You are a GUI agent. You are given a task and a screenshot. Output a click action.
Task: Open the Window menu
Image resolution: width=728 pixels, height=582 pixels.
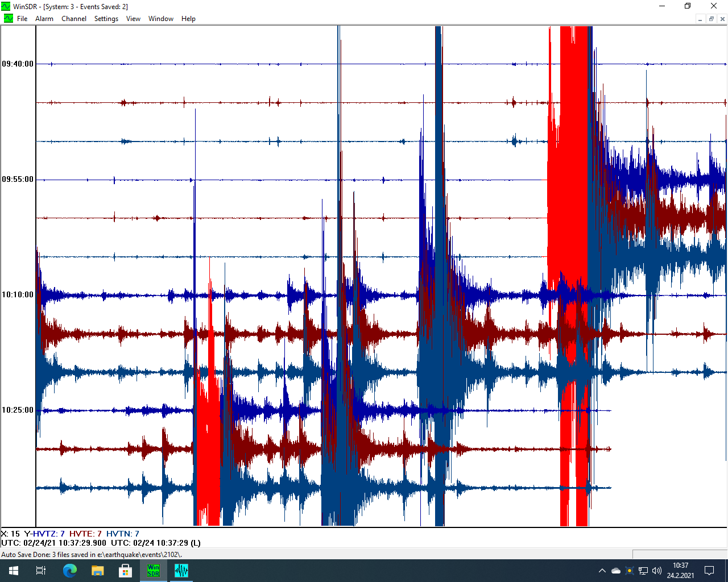161,19
